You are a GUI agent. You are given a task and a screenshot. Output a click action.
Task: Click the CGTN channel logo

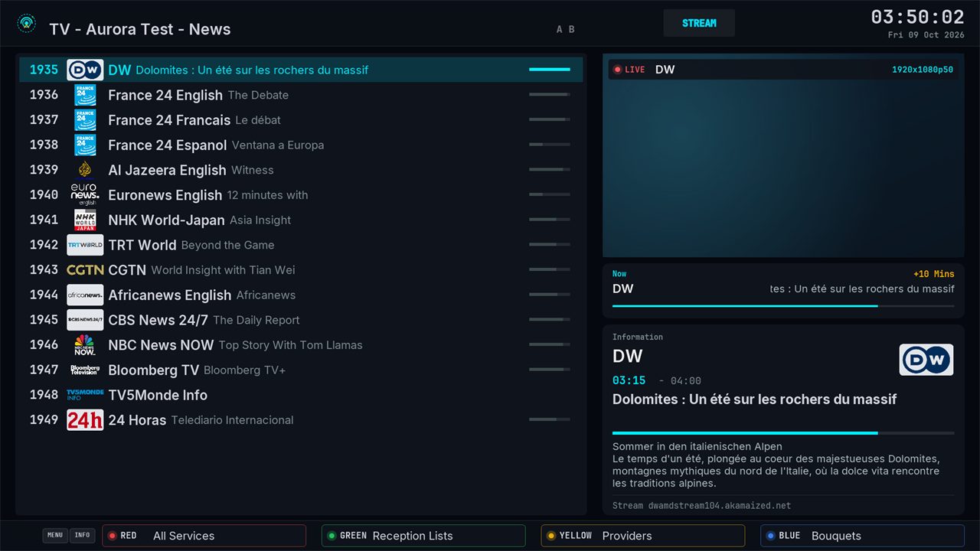point(85,270)
